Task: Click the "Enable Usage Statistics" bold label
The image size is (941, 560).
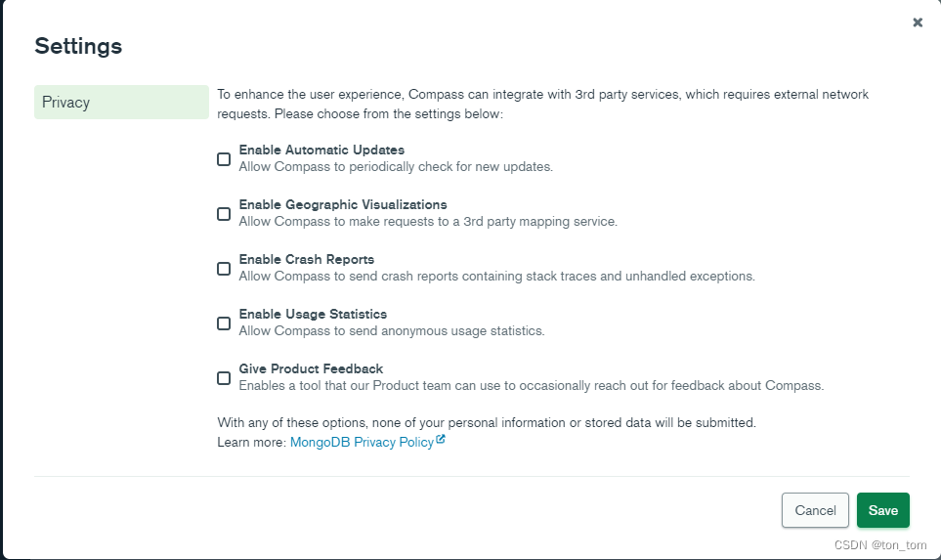Action: tap(313, 315)
